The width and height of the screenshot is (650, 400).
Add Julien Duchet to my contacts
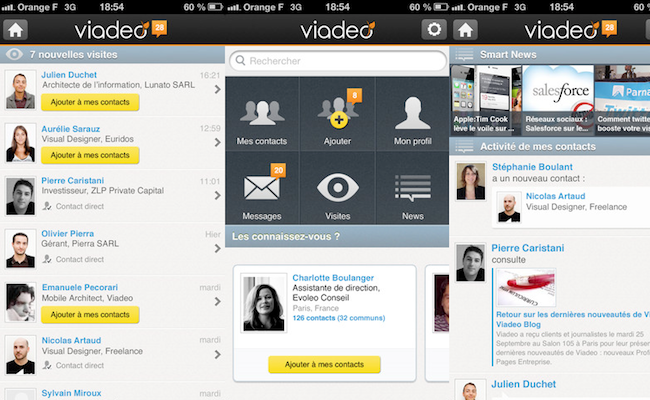90,102
